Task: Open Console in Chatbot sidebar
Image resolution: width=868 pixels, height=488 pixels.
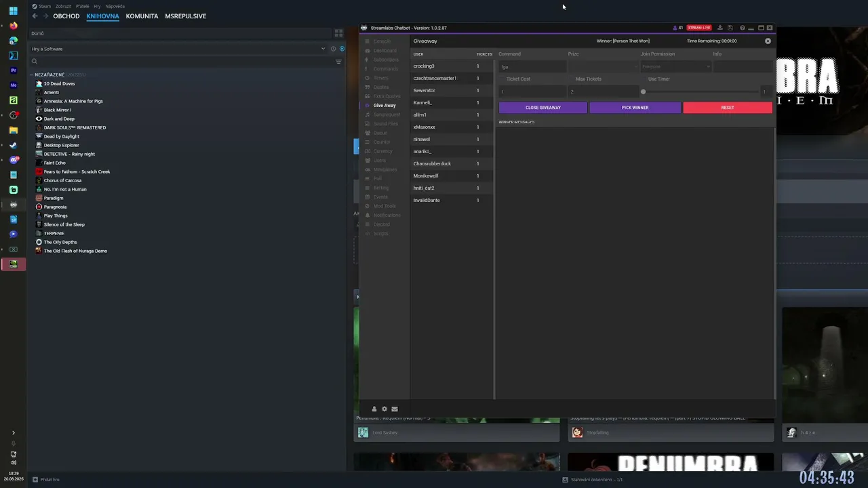Action: 382,41
